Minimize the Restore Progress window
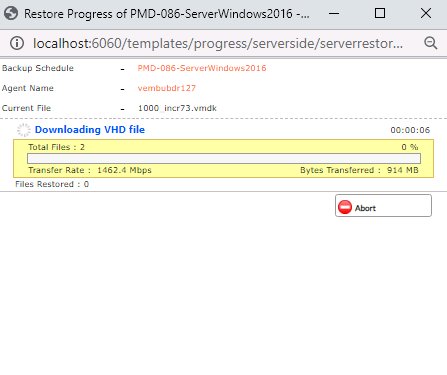The width and height of the screenshot is (447, 375). 334,14
